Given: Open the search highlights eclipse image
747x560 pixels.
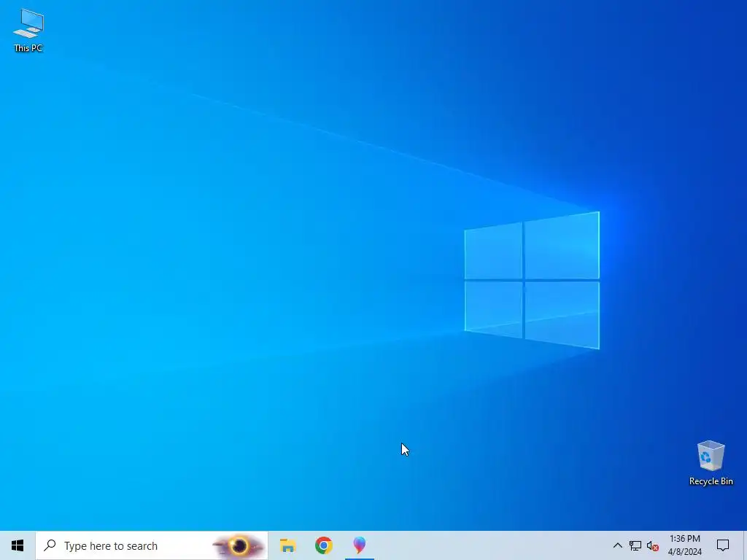Looking at the screenshot, I should click(239, 545).
